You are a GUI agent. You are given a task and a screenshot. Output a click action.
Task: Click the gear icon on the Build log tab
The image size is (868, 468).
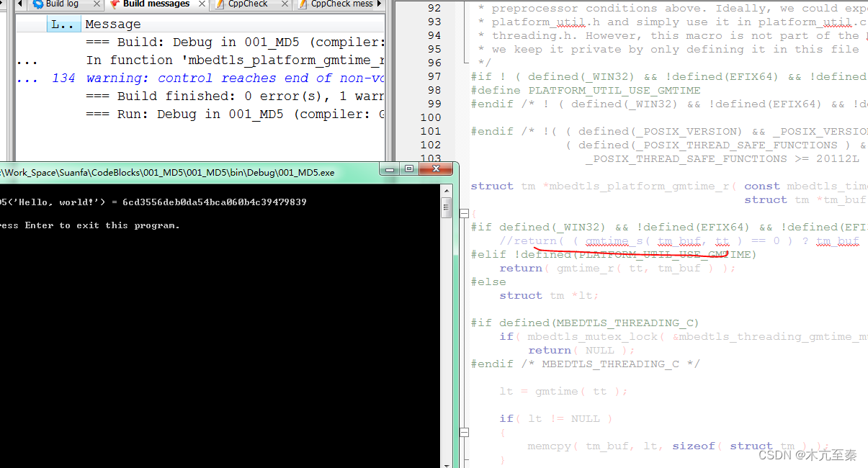[38, 4]
